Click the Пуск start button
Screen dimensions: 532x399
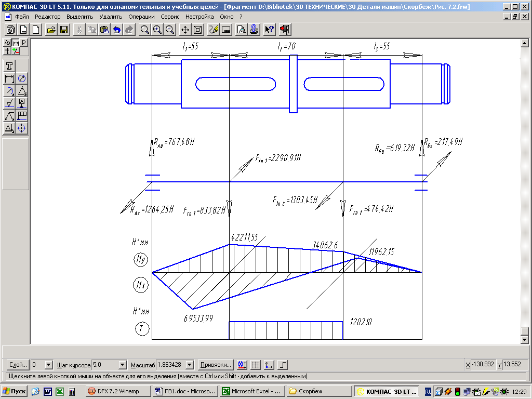pos(15,391)
